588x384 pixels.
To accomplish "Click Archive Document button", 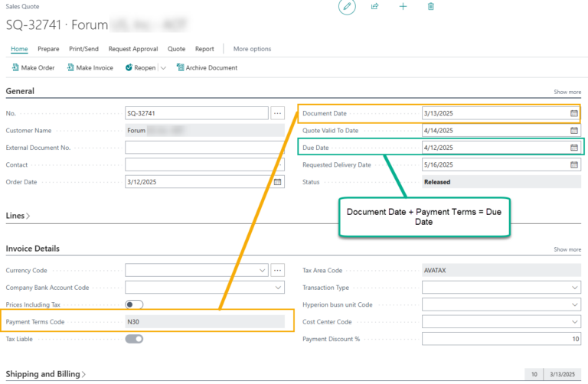I will [207, 68].
